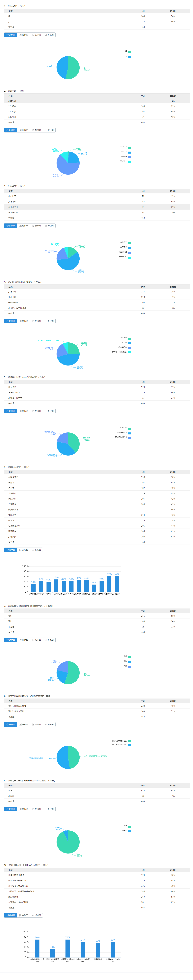The width and height of the screenshot is (193, 980).
Task: Show question 2 age results as 折线图
Action: click(49, 130)
